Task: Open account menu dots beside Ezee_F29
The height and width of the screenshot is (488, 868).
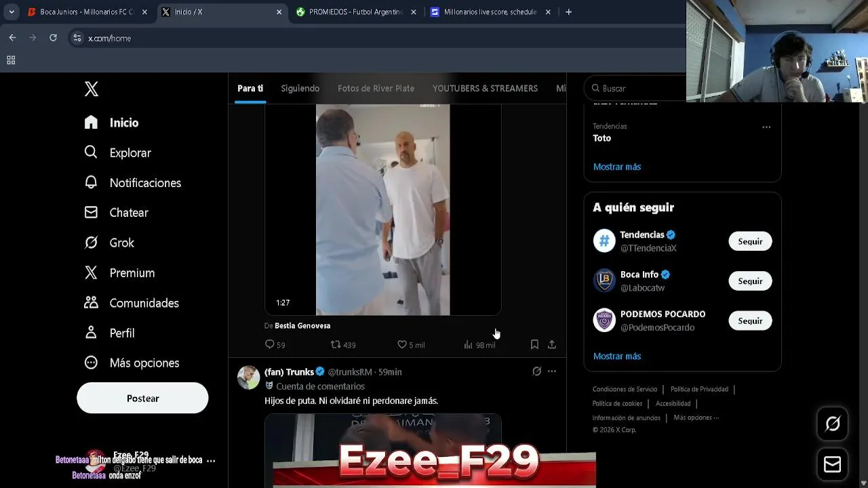Action: [x=211, y=460]
